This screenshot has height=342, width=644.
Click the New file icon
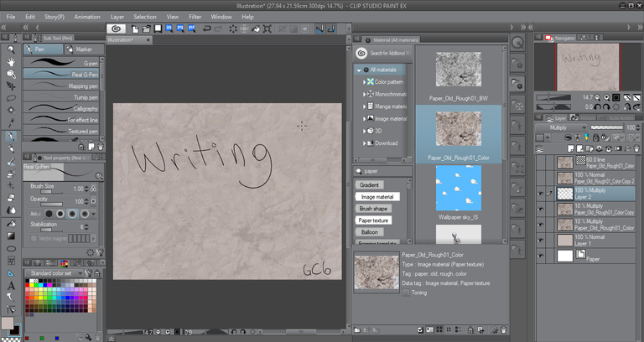pyautogui.click(x=135, y=28)
